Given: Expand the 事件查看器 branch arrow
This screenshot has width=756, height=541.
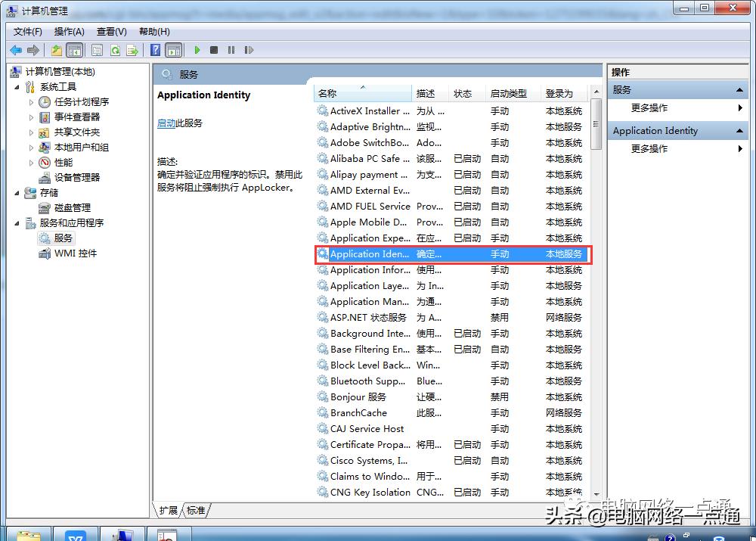Looking at the screenshot, I should [x=31, y=117].
